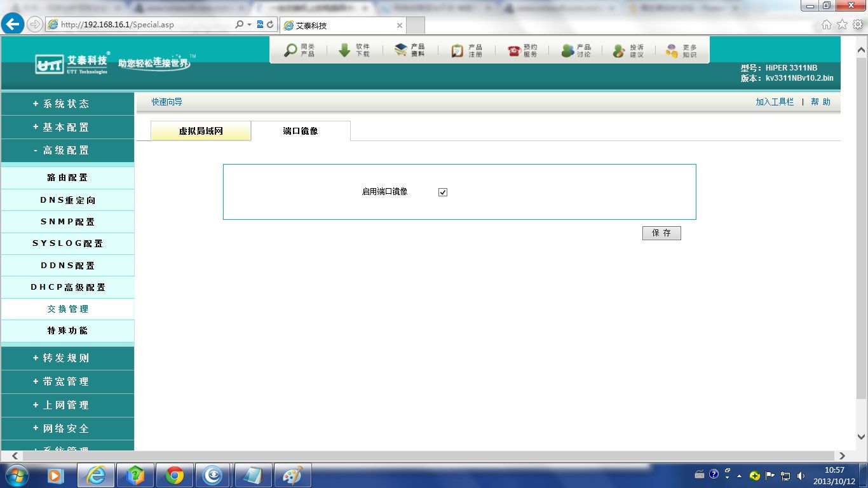The height and width of the screenshot is (488, 868).
Task: Open the 快速向导 link
Action: click(x=166, y=102)
